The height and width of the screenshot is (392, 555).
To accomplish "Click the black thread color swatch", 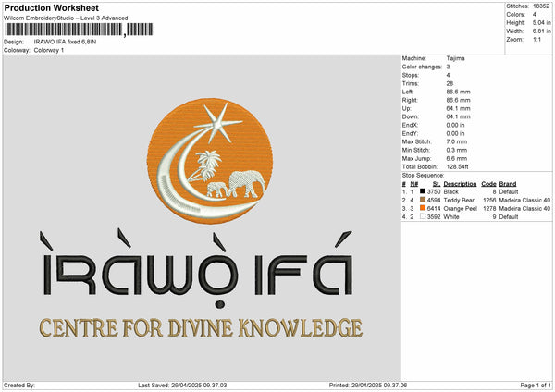I will [423, 191].
